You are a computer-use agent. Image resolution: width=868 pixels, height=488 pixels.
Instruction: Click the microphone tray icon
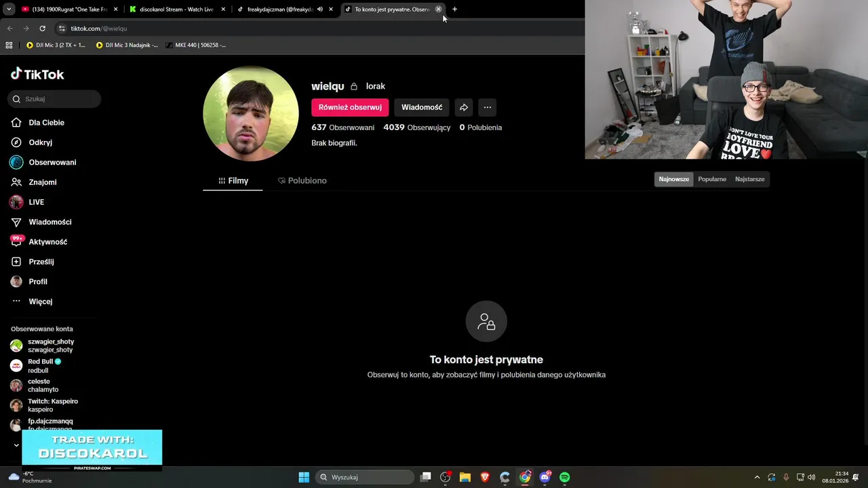pos(786,477)
